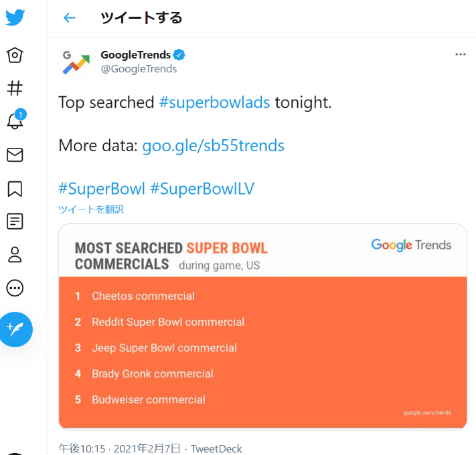Open the Home icon in sidebar
Viewport: 476px width, 455px height.
[15, 56]
